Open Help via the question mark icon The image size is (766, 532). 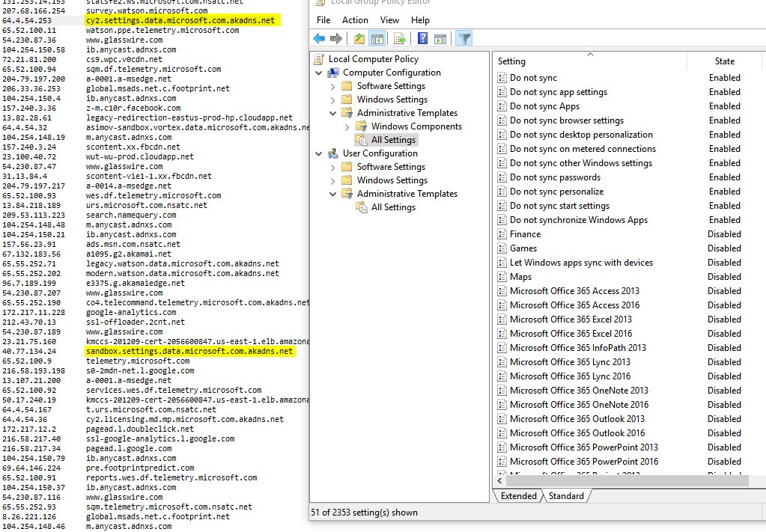pos(422,38)
